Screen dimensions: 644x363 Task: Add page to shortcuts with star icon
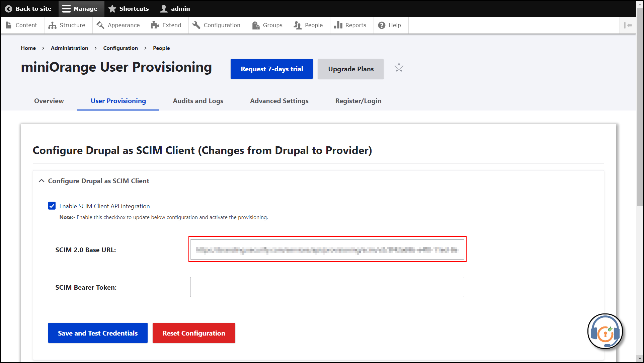pyautogui.click(x=399, y=68)
